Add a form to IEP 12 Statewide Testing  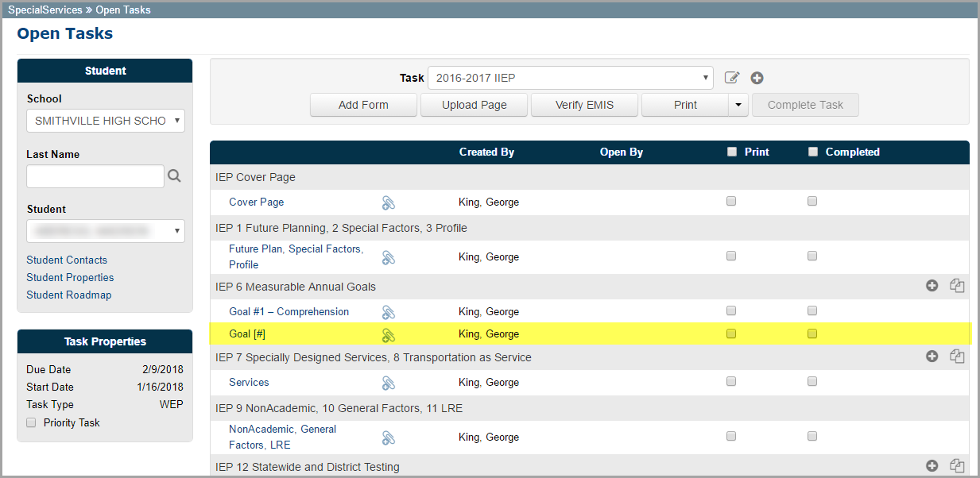click(932, 466)
